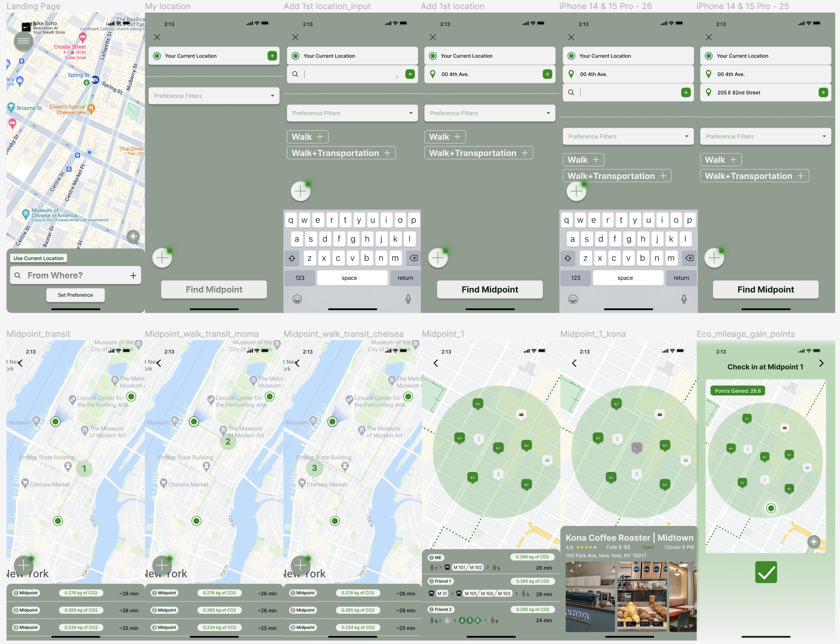Toggle Walk+Transportation chip in Add 1st location_input
Image resolution: width=840 pixels, height=644 pixels.
341,153
